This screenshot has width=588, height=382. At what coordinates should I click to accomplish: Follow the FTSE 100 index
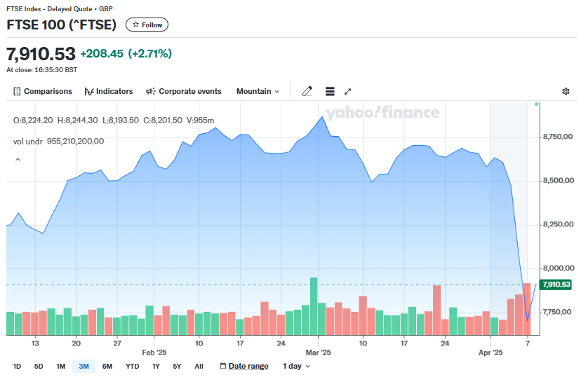pos(147,25)
